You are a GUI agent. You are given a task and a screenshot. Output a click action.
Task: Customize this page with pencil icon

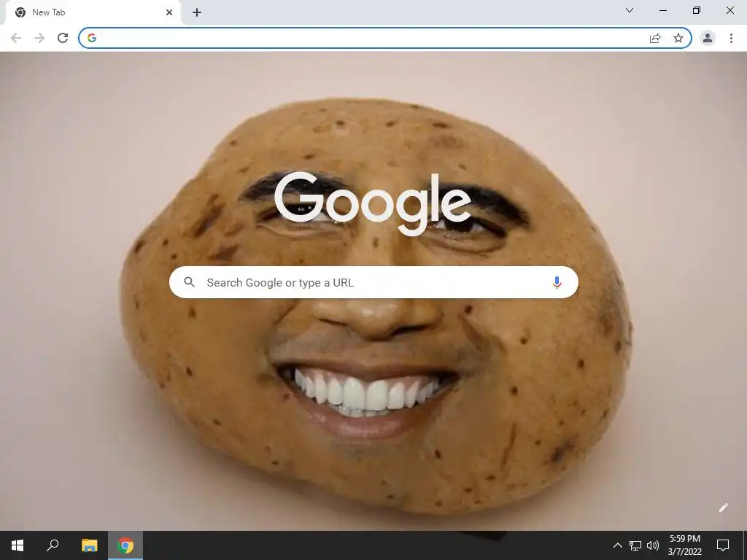(x=723, y=507)
